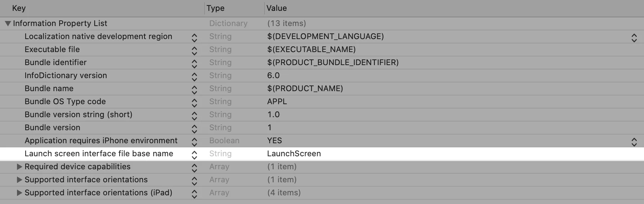The image size is (644, 204).
Task: Open the value dropdown for Localization native development region
Action: [x=634, y=37]
